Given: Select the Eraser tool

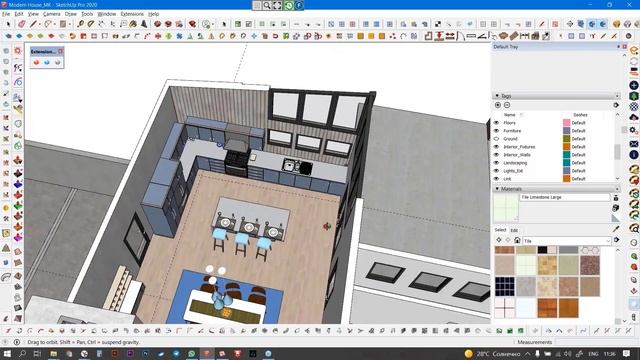Looking at the screenshot, I should point(22,24).
